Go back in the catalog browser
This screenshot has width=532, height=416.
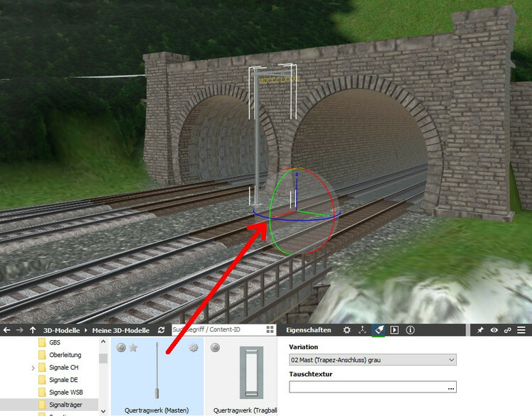[x=6, y=330]
